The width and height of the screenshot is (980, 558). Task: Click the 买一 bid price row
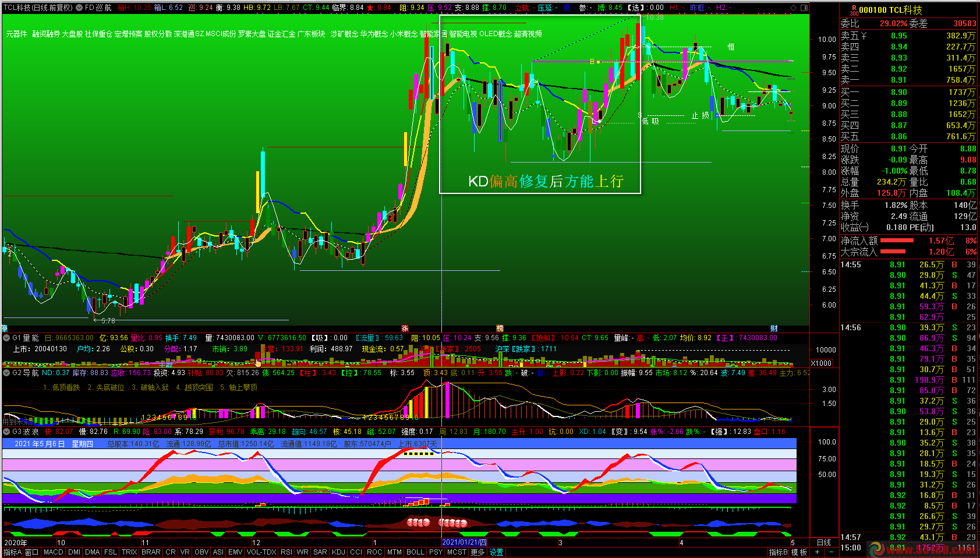[908, 92]
